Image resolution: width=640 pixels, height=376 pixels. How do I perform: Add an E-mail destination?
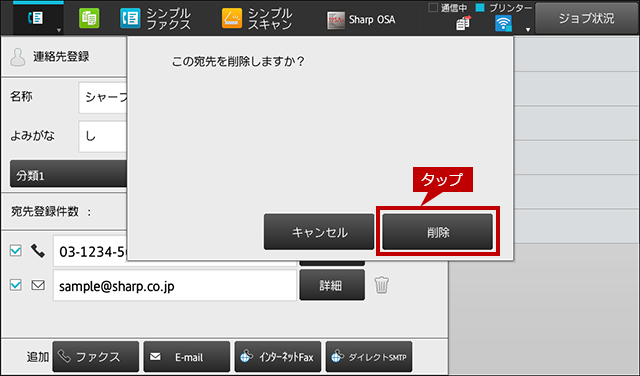pyautogui.click(x=187, y=357)
